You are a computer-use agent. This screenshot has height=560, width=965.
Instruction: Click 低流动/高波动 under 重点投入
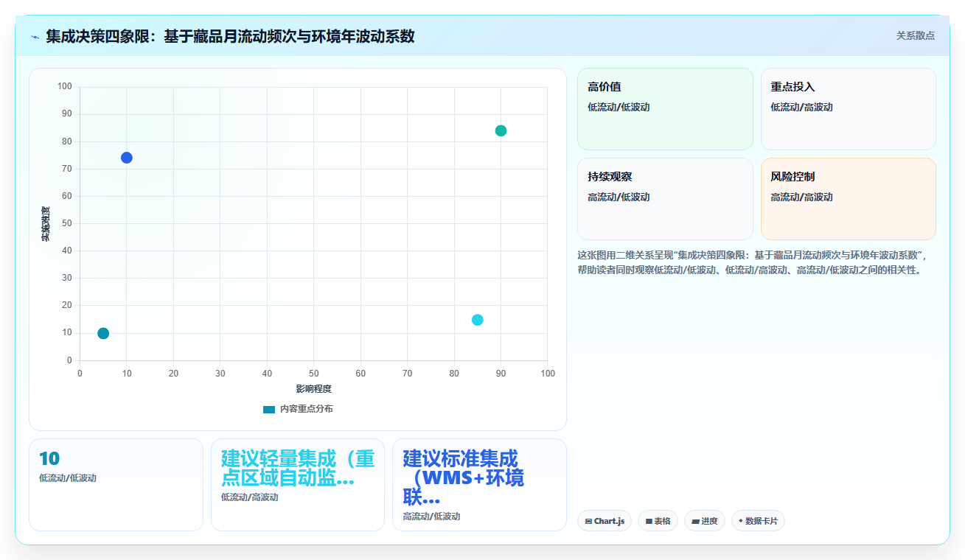click(801, 107)
